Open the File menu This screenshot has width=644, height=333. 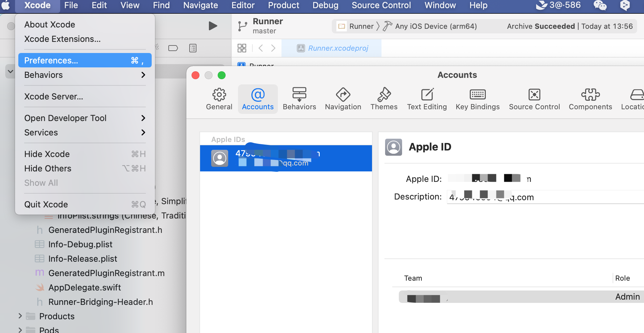[71, 5]
